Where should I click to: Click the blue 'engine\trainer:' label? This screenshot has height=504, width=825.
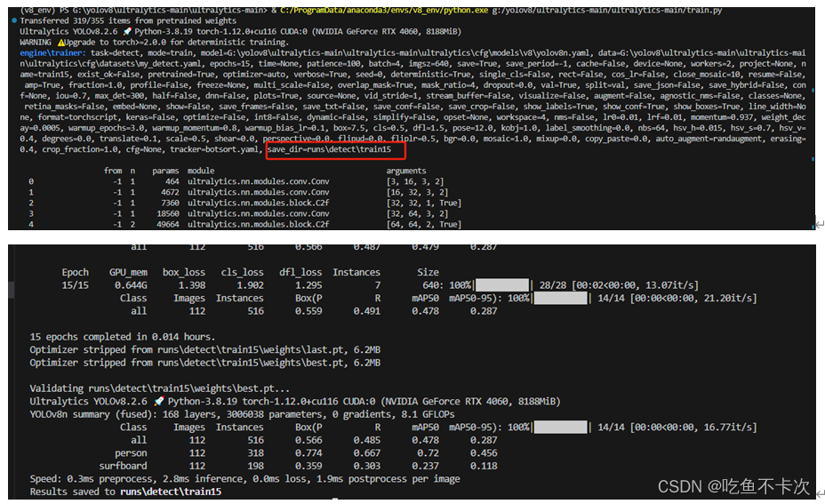coord(52,53)
